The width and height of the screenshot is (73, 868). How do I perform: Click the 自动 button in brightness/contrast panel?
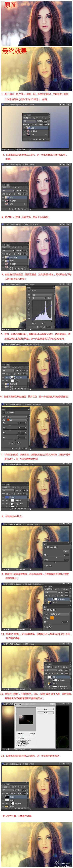coord(66,551)
